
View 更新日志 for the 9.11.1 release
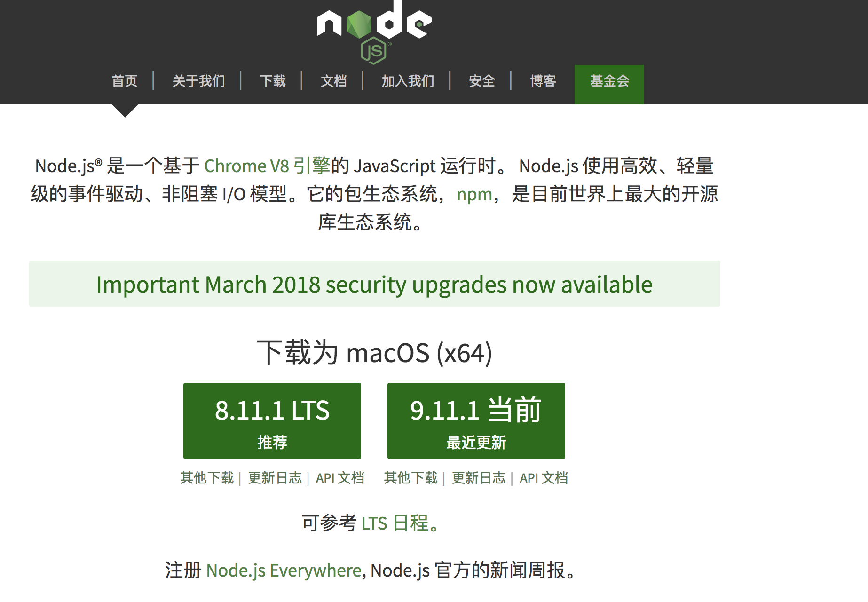click(478, 478)
